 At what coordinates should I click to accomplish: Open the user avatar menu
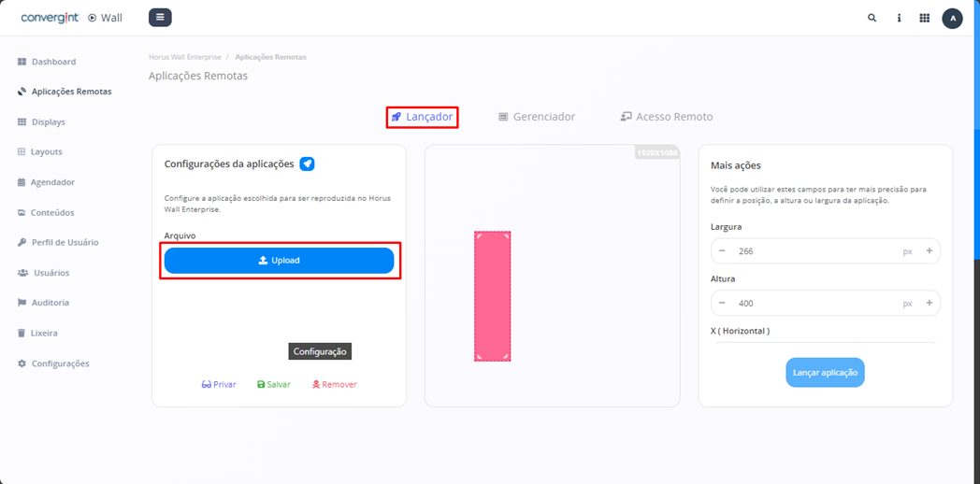point(952,19)
